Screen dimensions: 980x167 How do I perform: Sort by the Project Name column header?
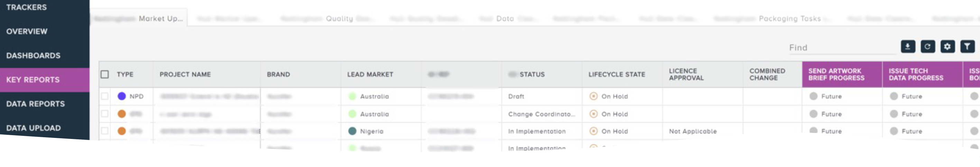[x=185, y=74]
